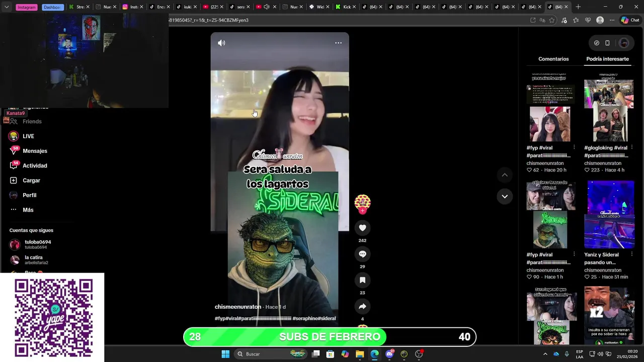Open the tab search dropdown at the top left
Viewport: 644px width, 362px height.
(x=7, y=7)
